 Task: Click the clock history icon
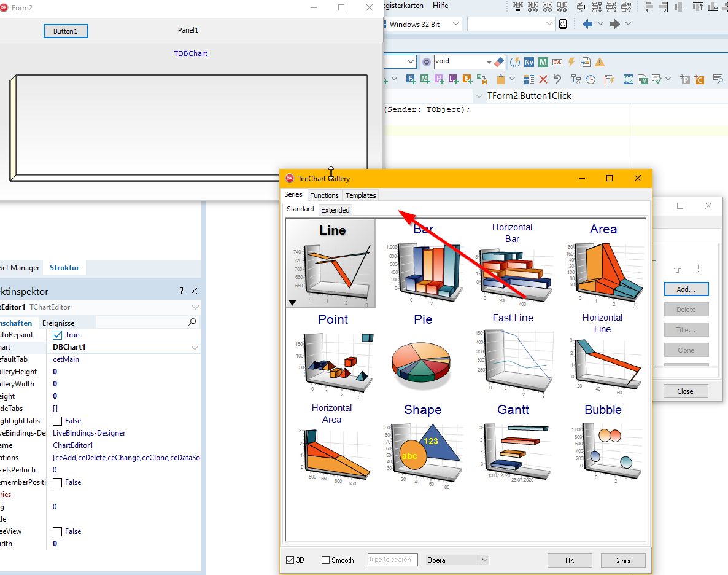click(x=591, y=79)
